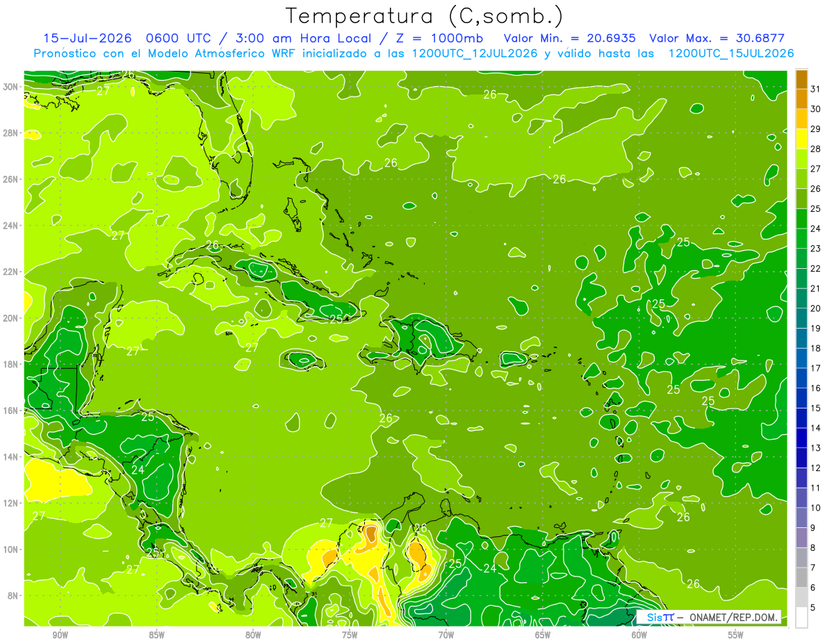Click the gold swatch between 29 and 30

click(801, 119)
